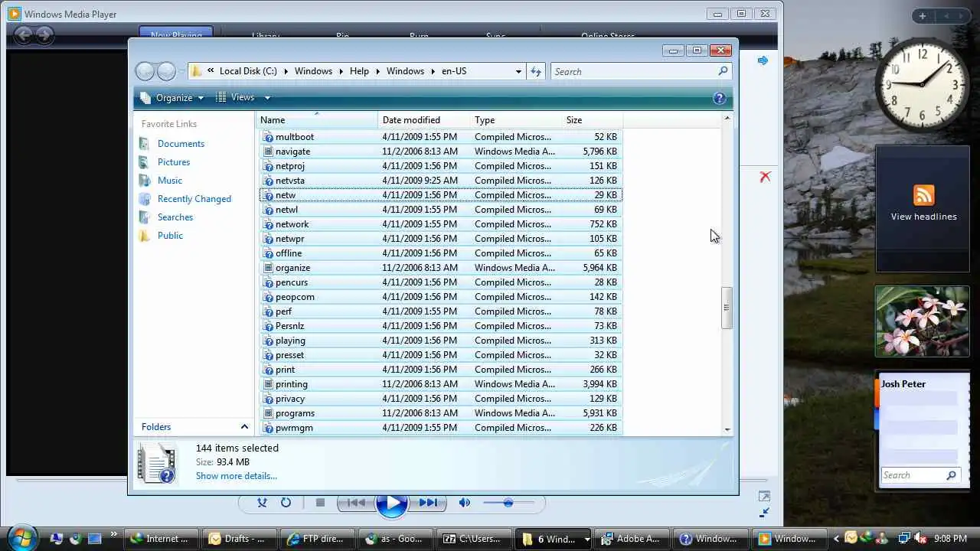Click the Next track button in Media Player
The width and height of the screenshot is (980, 551).
point(428,503)
